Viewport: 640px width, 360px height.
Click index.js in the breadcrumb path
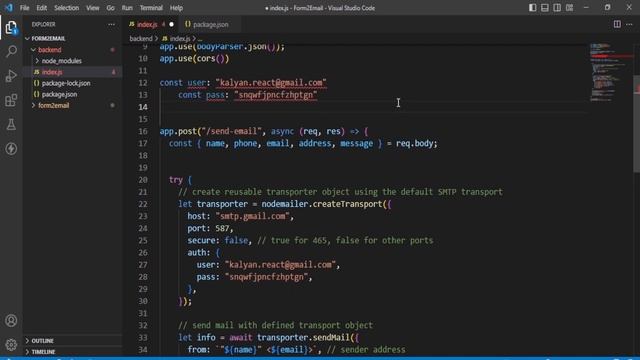tap(180, 38)
